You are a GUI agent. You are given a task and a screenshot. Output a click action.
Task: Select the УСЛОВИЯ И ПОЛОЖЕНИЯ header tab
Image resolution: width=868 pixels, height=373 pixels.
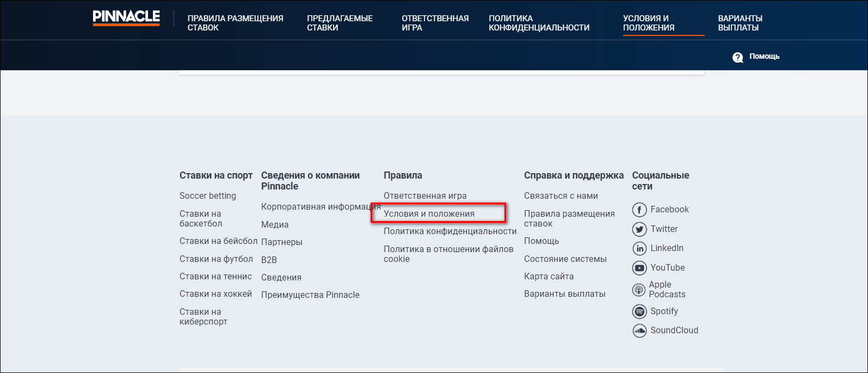[649, 23]
